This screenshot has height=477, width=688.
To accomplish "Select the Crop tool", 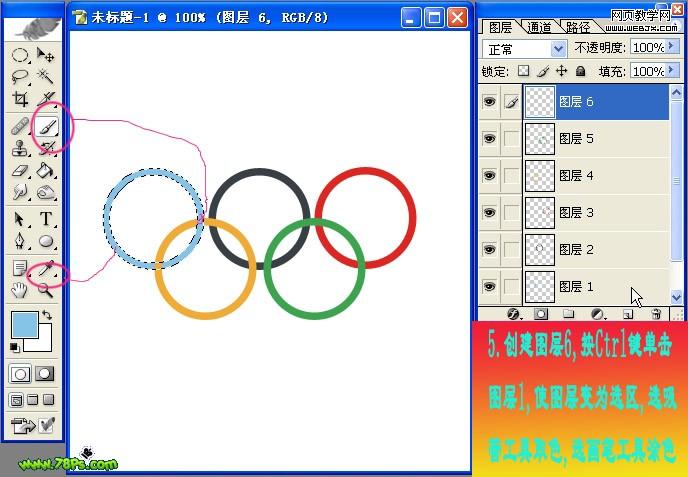I will coord(20,99).
